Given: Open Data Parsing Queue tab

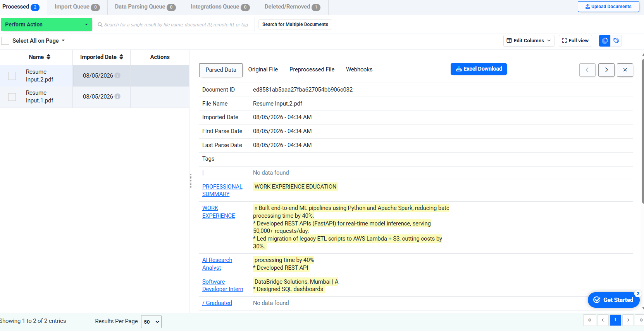Looking at the screenshot, I should click(x=145, y=7).
